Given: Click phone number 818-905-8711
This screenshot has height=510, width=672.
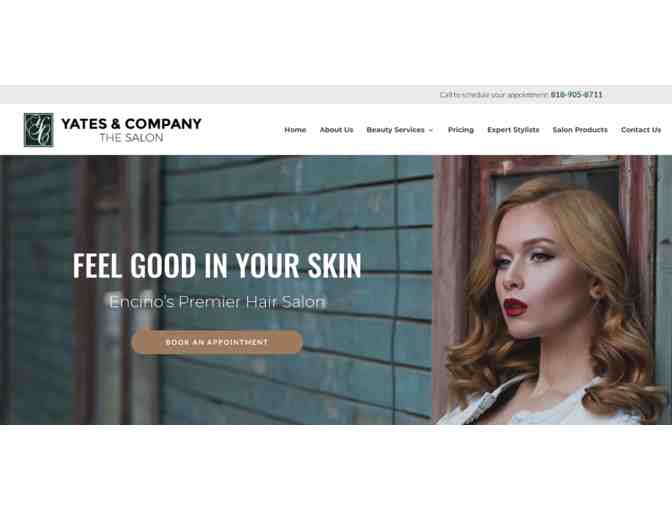Looking at the screenshot, I should 576,95.
